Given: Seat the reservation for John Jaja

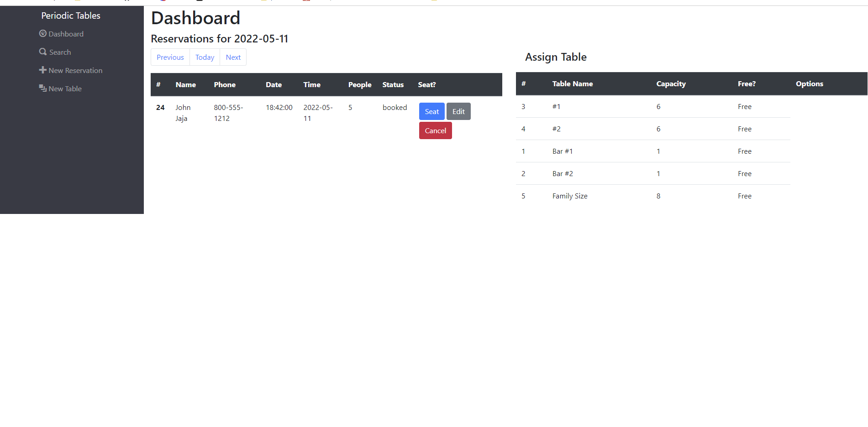Looking at the screenshot, I should coord(431,111).
